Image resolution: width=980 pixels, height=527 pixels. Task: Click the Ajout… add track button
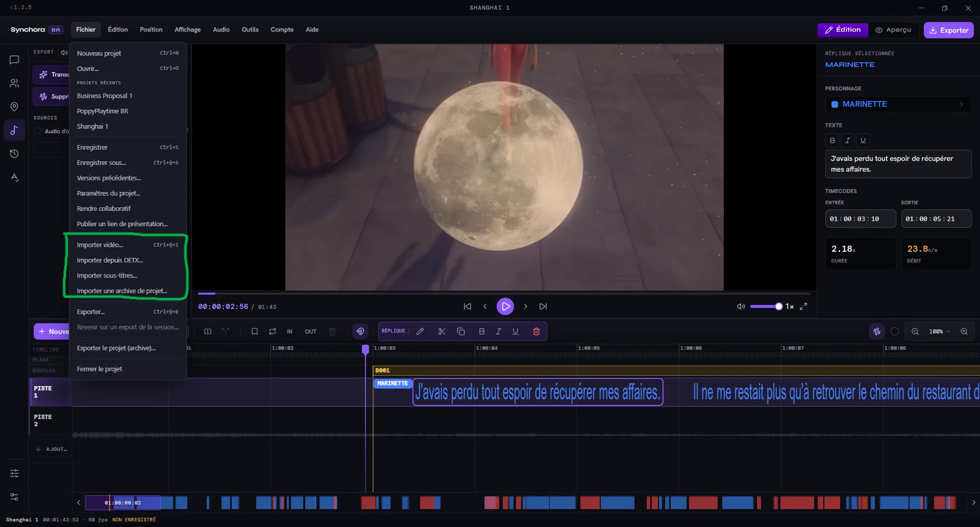(x=51, y=449)
